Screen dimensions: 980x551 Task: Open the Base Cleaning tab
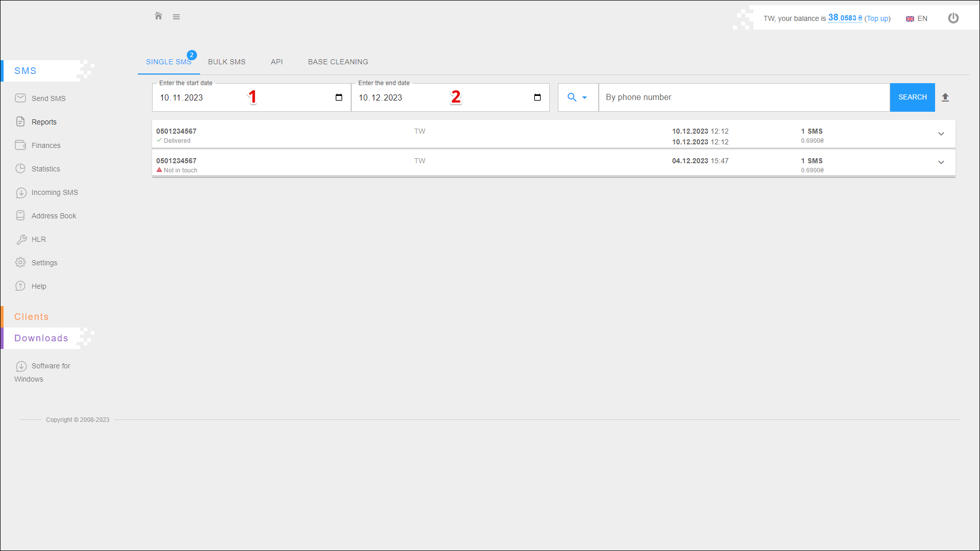(x=338, y=62)
